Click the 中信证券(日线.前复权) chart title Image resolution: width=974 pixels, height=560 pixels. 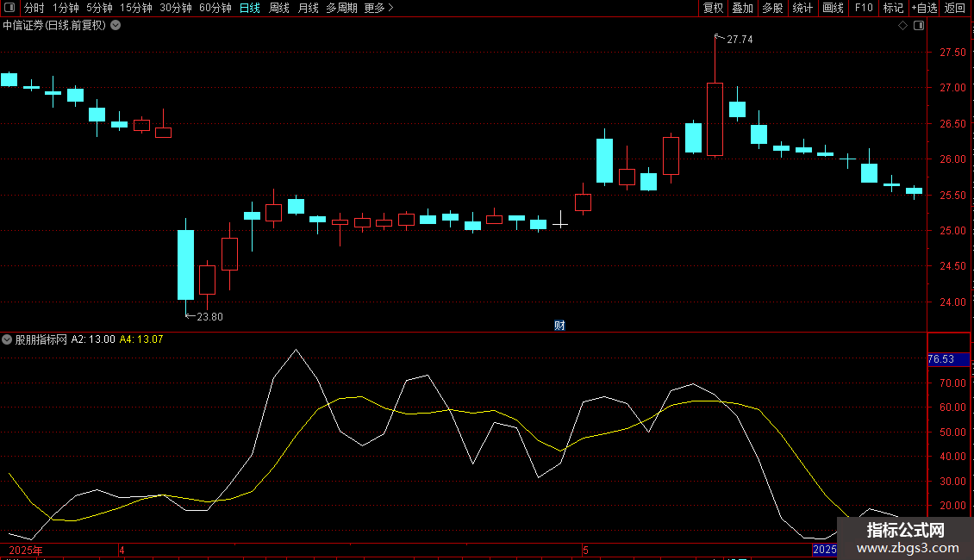[x=54, y=26]
